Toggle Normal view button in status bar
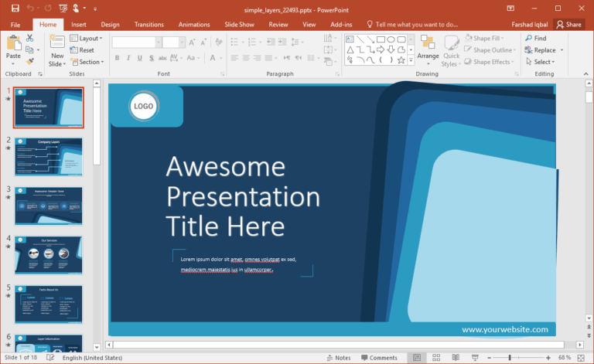The image size is (594, 364). (x=417, y=358)
